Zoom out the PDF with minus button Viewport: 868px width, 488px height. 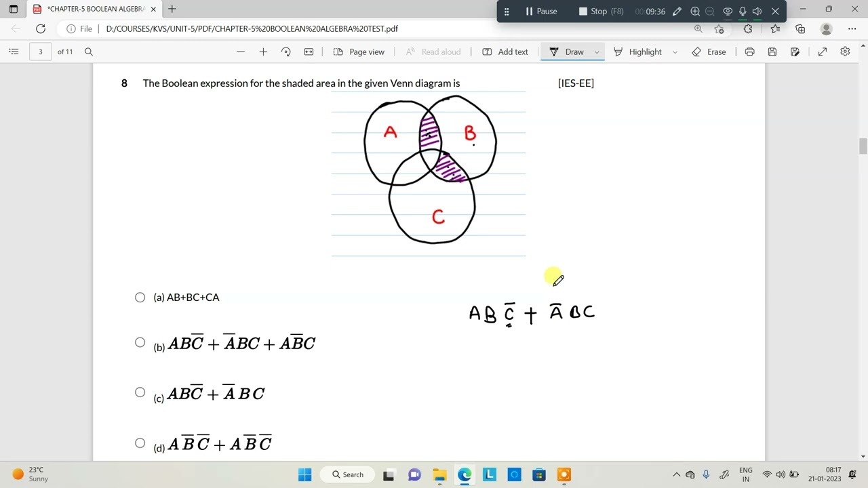(241, 52)
